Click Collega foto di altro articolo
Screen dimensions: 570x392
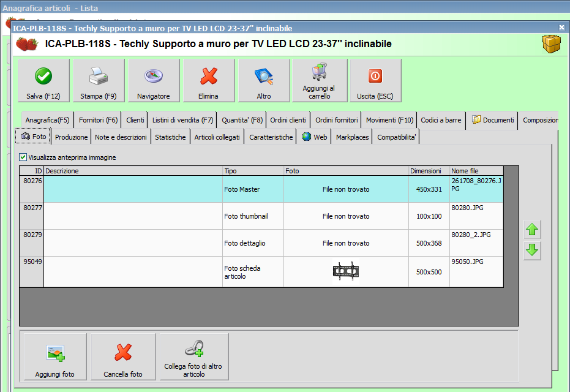pyautogui.click(x=194, y=356)
